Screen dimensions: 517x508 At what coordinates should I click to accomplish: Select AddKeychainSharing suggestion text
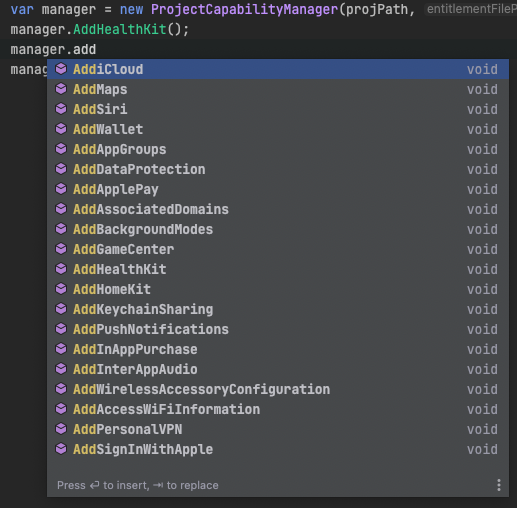pyautogui.click(x=143, y=309)
